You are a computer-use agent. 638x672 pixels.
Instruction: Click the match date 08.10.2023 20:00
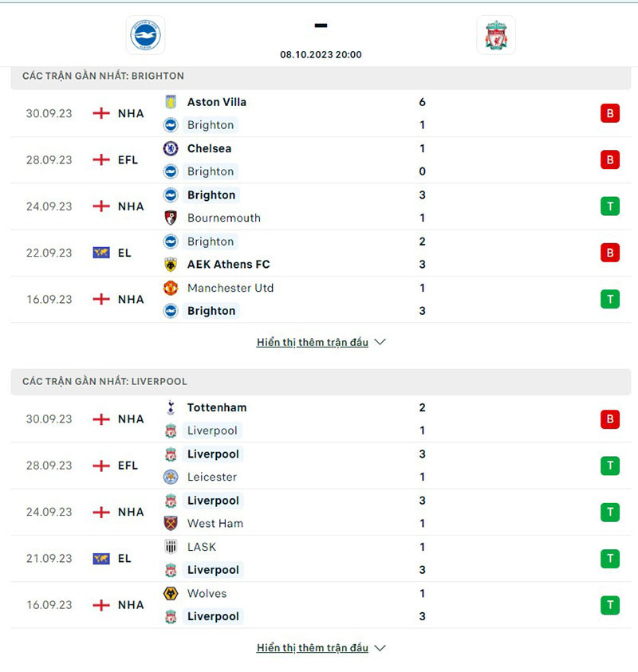tap(320, 55)
